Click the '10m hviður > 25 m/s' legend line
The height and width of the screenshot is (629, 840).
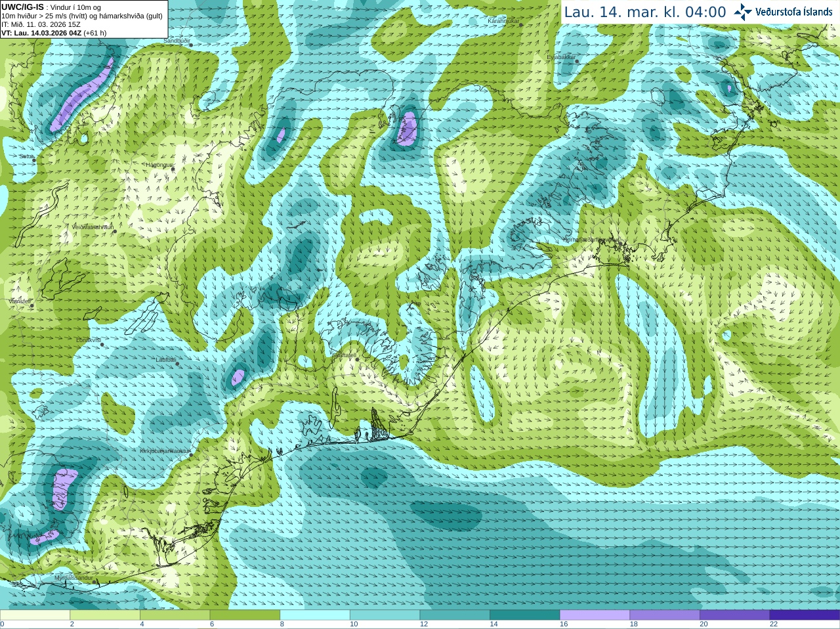coord(82,16)
